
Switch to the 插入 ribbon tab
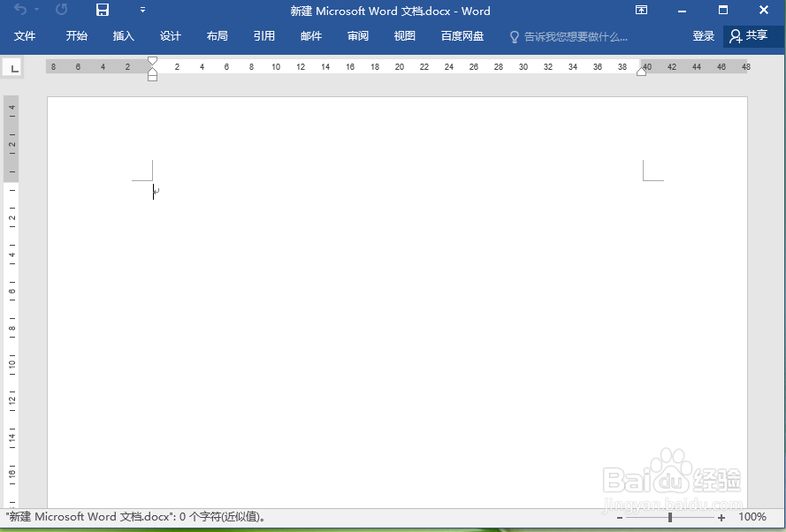pyautogui.click(x=123, y=36)
